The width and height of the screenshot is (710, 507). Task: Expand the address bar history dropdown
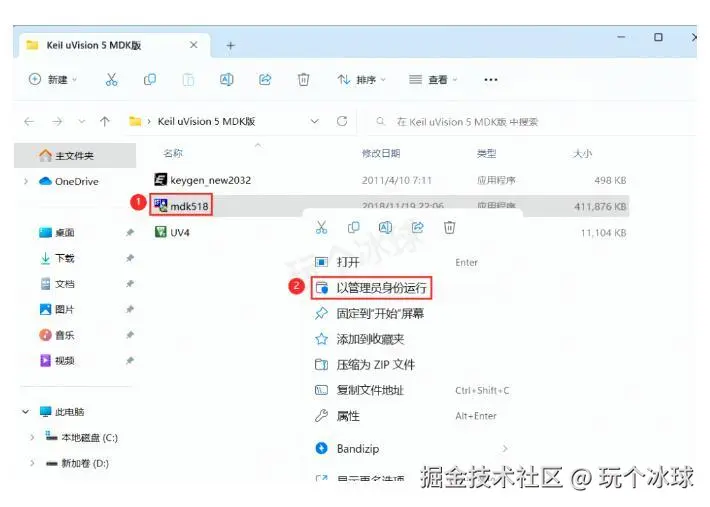(x=314, y=121)
